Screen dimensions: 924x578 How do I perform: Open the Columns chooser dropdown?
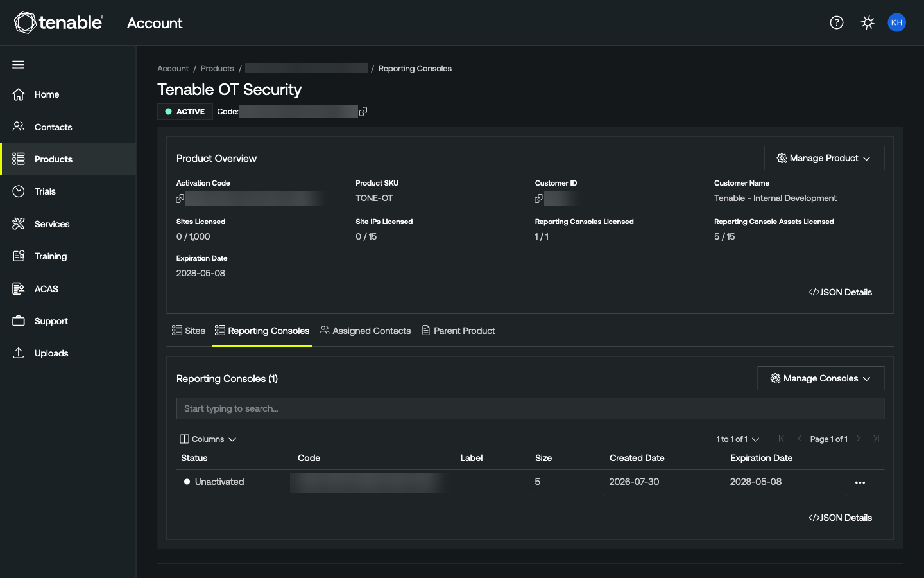[208, 439]
